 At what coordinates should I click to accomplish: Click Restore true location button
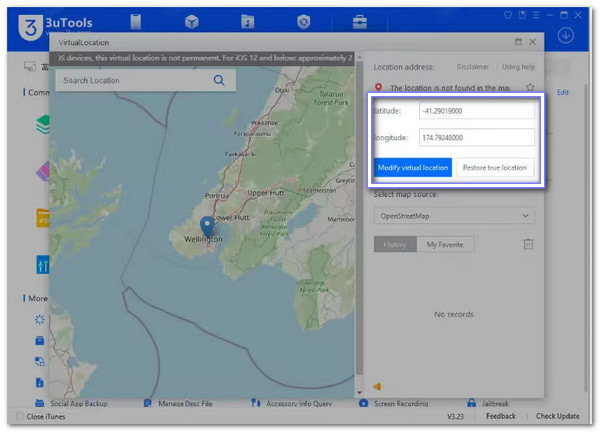pos(495,168)
